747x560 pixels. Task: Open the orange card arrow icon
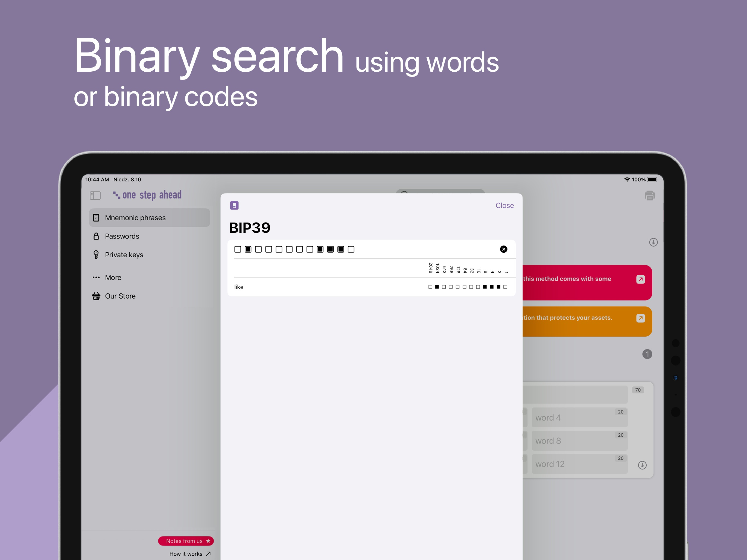[640, 318]
